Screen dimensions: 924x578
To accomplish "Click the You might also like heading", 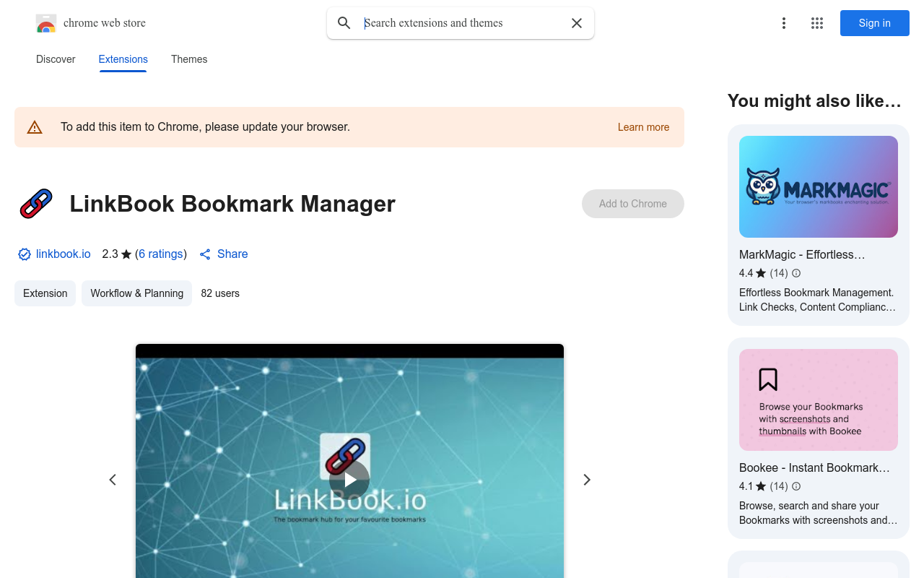I will pyautogui.click(x=814, y=101).
